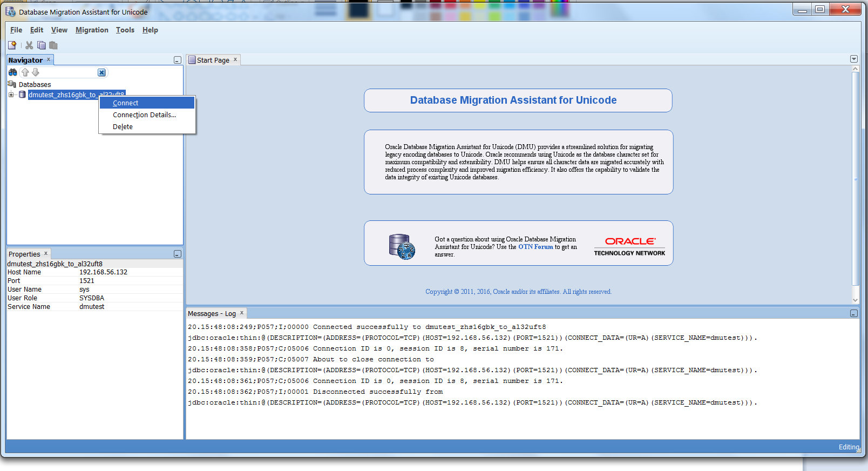Expand the dmutest_zhs16gbk_to_al32uft8 tree node

[11, 95]
